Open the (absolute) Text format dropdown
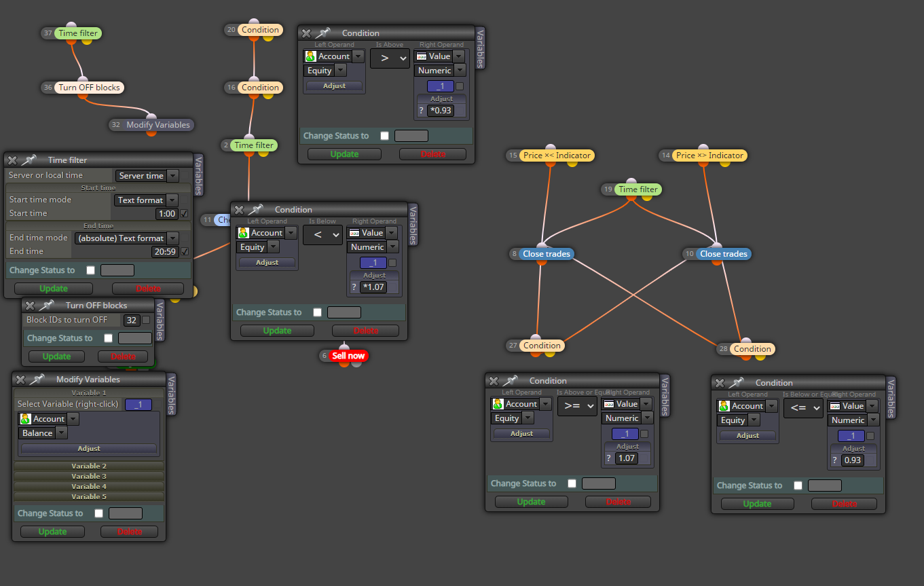924x586 pixels. tap(126, 238)
